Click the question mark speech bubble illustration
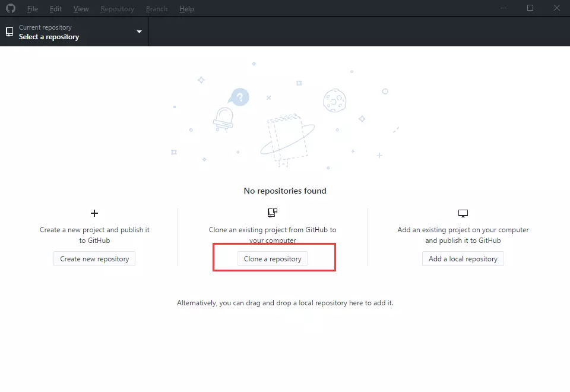Viewport: 570px width, 392px height. pos(239,97)
